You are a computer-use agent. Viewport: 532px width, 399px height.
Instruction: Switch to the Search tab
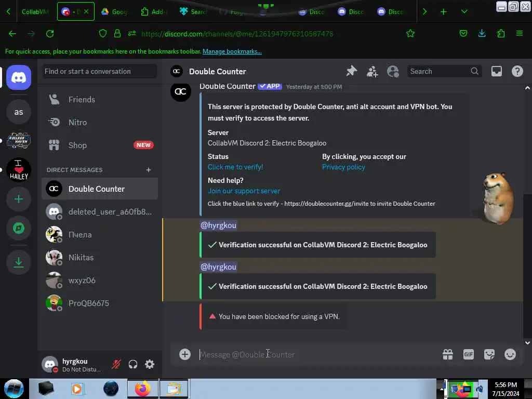(193, 12)
